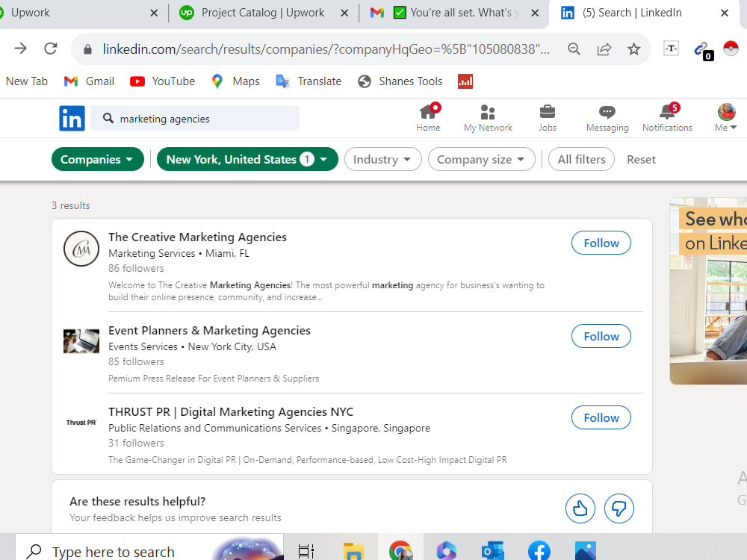
Task: Expand the Company size dropdown
Action: tap(481, 159)
